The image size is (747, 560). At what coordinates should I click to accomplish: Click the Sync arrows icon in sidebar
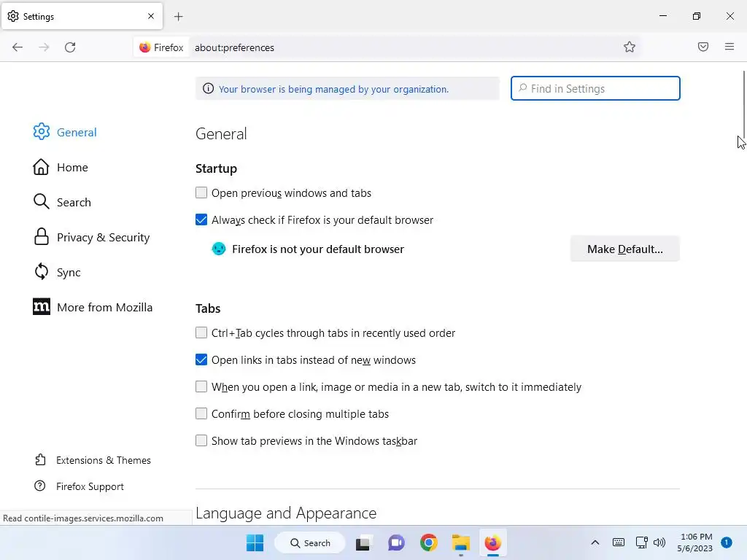41,272
